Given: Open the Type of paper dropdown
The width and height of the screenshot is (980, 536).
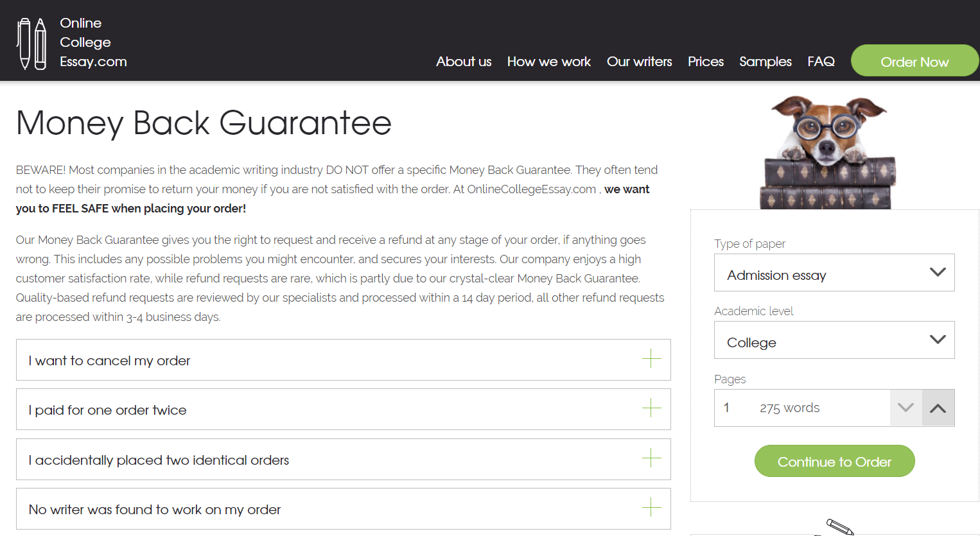Looking at the screenshot, I should 834,273.
